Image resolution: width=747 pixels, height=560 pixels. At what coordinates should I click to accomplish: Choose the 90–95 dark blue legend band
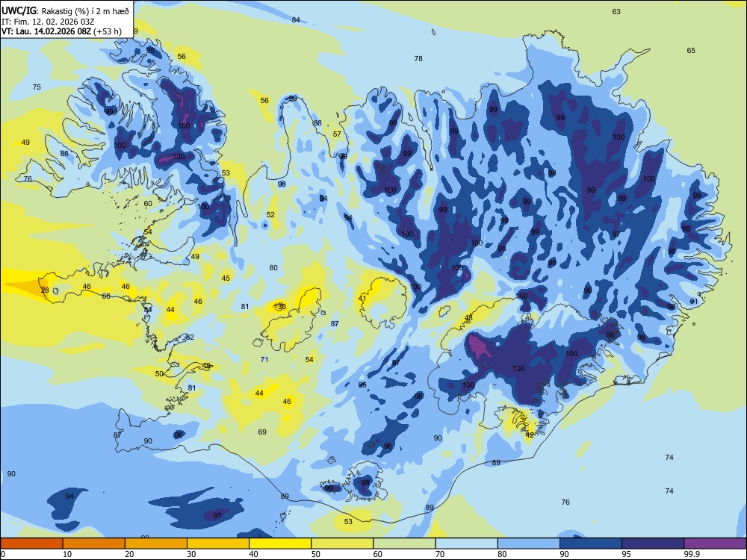point(591,544)
